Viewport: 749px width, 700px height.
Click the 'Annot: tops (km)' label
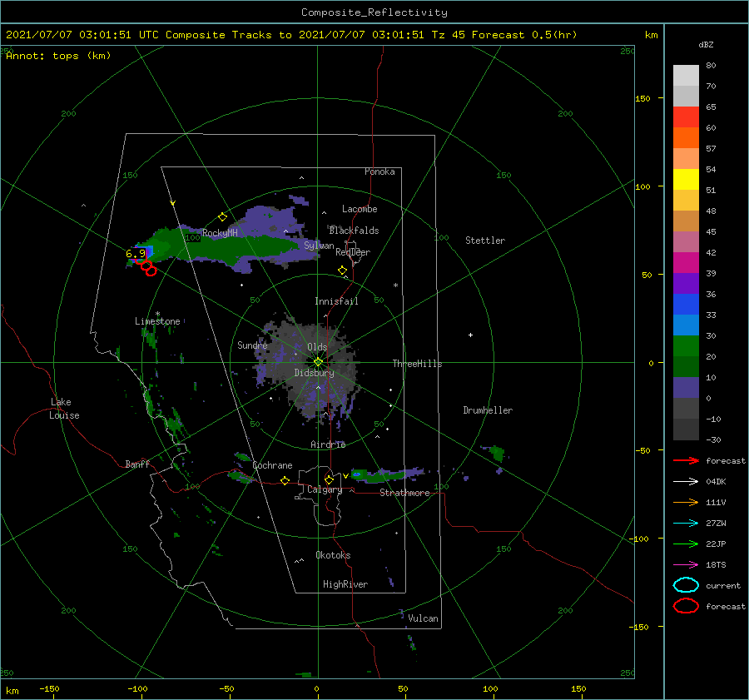pyautogui.click(x=58, y=56)
